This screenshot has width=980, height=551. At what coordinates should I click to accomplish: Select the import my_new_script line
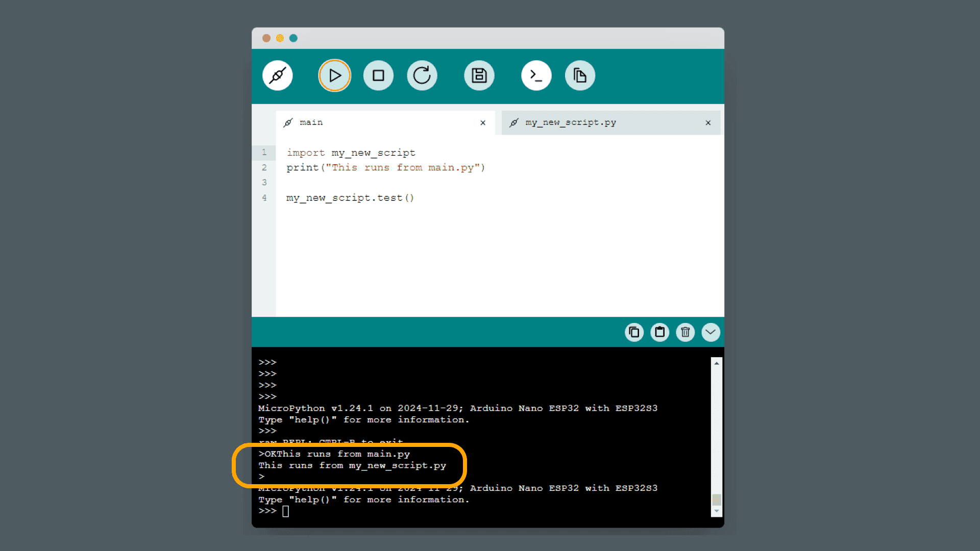[351, 153]
